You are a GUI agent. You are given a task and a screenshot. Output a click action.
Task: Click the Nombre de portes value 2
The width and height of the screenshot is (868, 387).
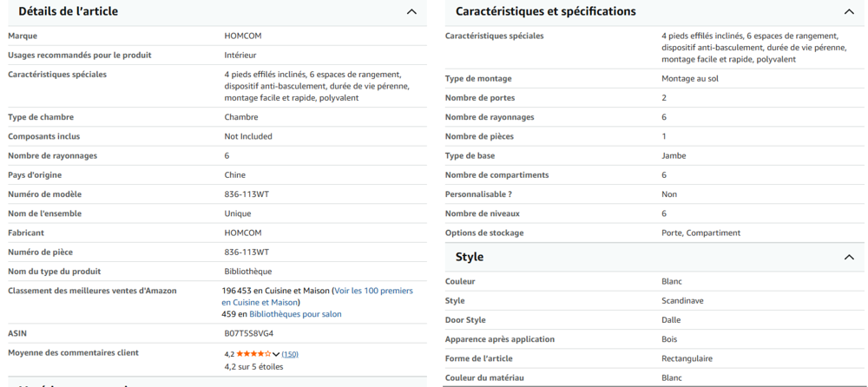664,98
